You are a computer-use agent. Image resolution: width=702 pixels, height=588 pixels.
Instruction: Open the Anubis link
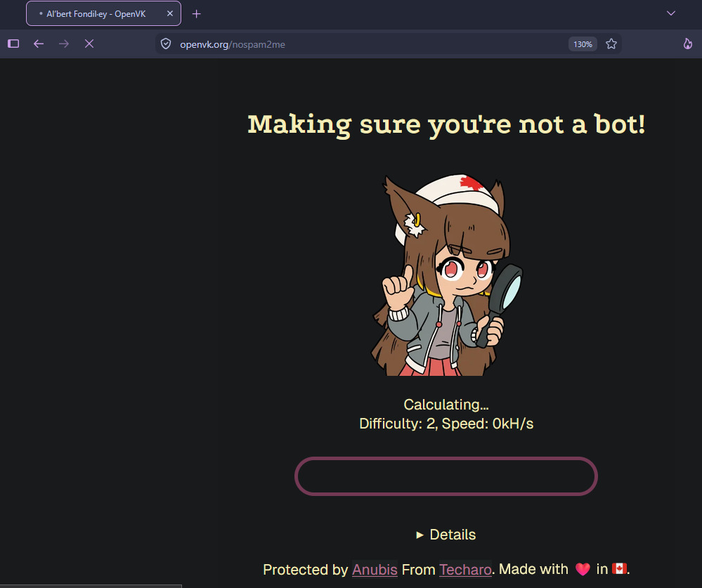[x=375, y=570]
